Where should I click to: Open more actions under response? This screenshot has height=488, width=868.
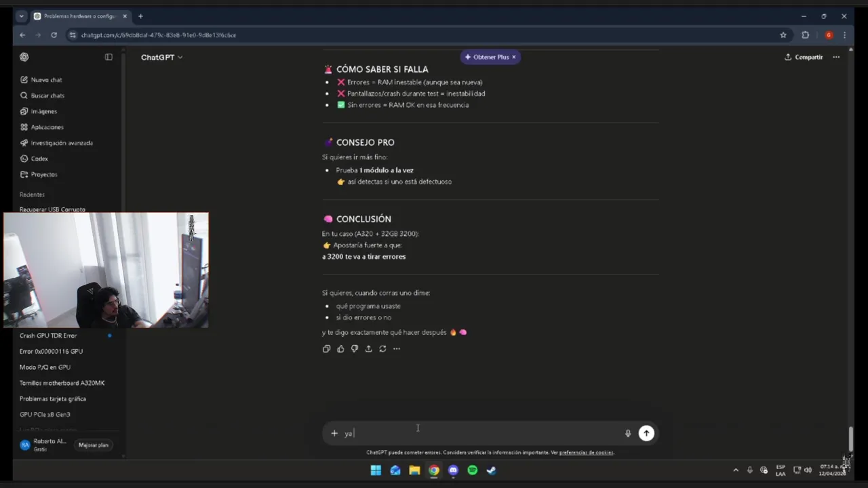pos(397,349)
